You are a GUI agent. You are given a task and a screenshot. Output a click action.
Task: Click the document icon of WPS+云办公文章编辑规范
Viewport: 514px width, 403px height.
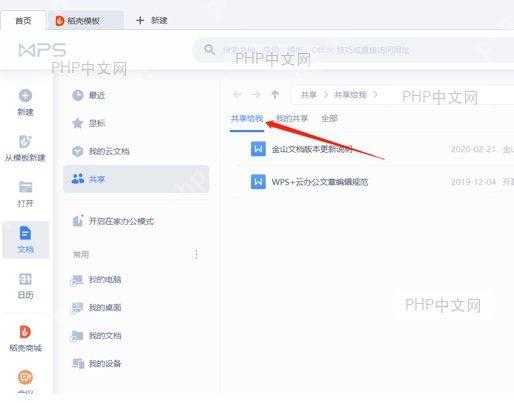point(258,182)
